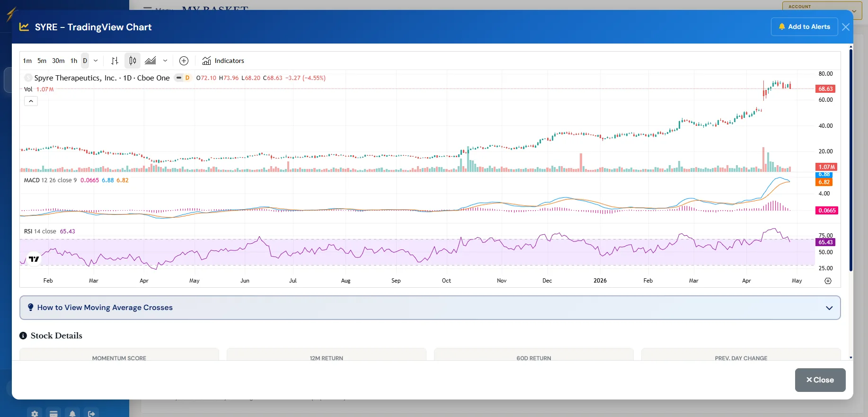Click the 0.0665 MACD histogram label
Screen dimensions: 868x417
827,210
